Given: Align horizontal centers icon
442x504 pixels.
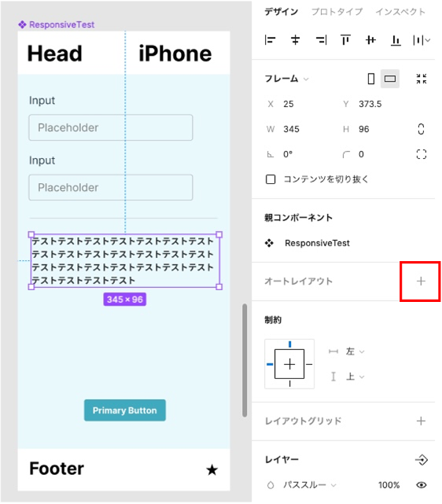Looking at the screenshot, I should tap(295, 40).
